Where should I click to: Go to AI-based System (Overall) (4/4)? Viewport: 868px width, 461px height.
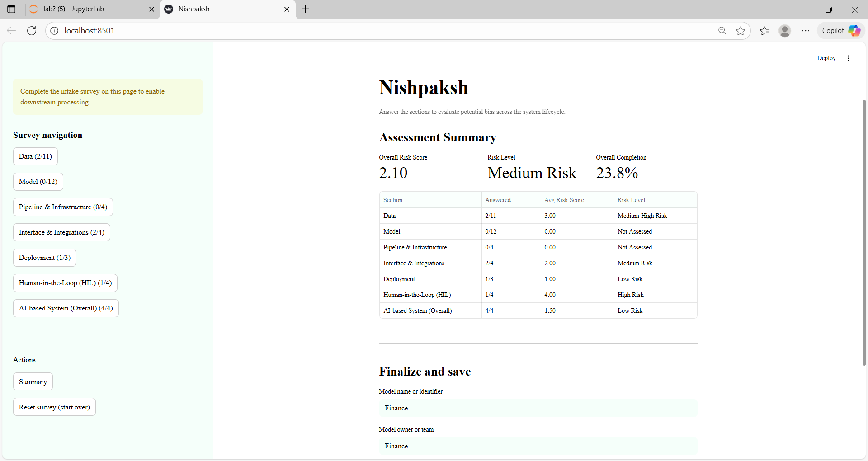(x=66, y=308)
